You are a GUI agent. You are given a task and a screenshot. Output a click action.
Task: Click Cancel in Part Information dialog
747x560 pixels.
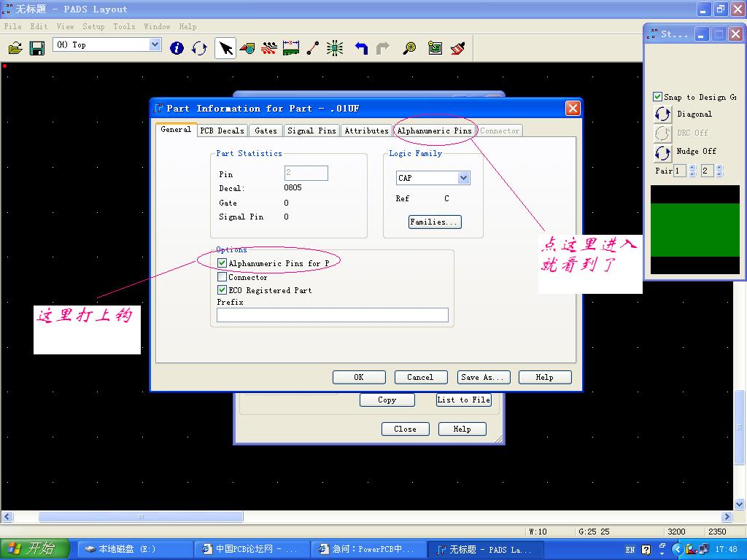click(x=421, y=377)
